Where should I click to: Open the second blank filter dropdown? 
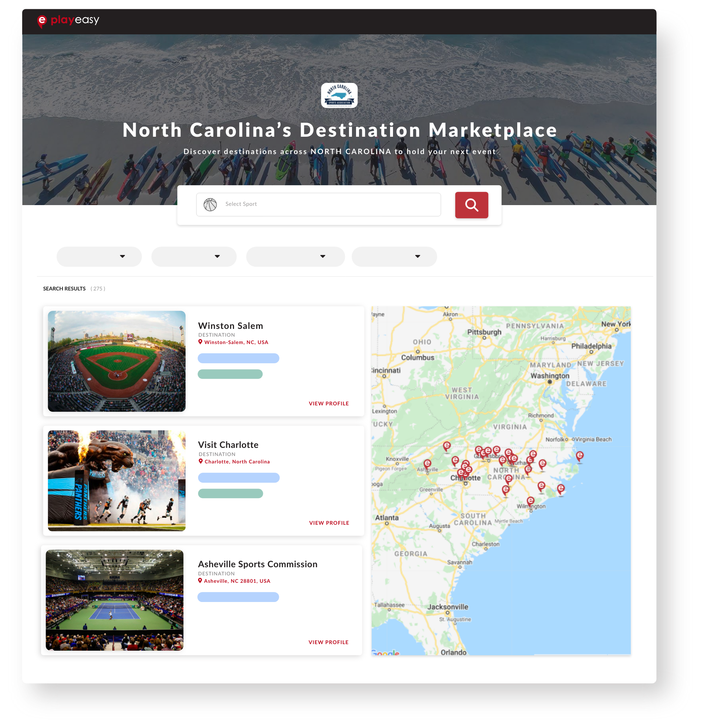(194, 257)
